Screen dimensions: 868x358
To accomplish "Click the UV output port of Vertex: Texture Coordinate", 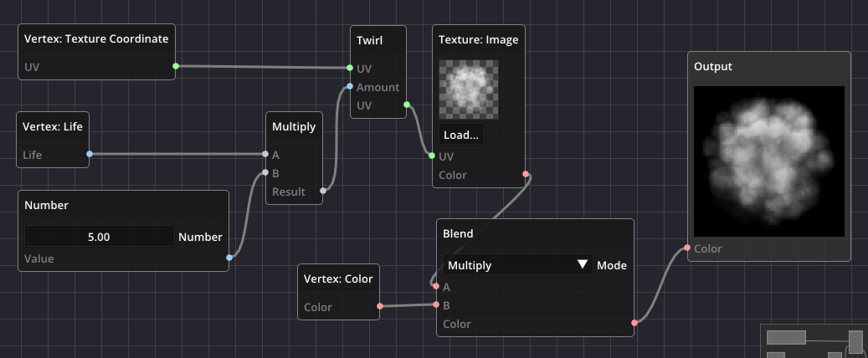I will pyautogui.click(x=175, y=65).
